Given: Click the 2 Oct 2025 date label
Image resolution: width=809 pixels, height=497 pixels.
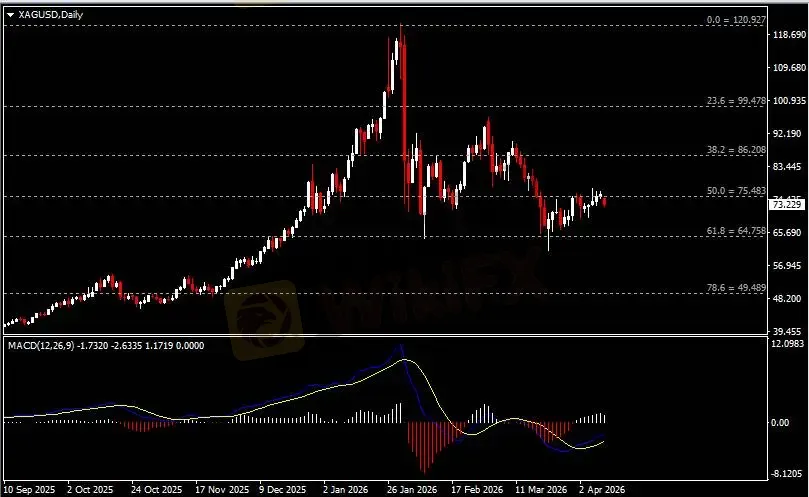Looking at the screenshot, I should pyautogui.click(x=90, y=489).
